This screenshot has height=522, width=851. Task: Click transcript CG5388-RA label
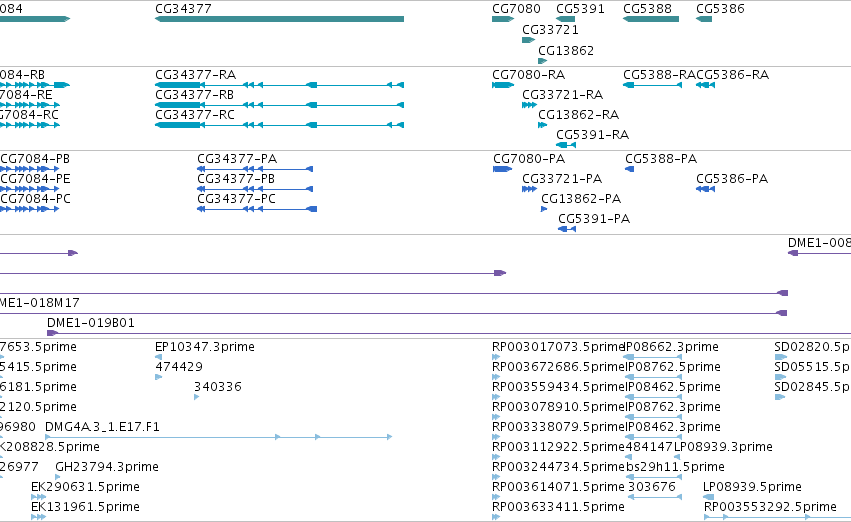[659, 75]
